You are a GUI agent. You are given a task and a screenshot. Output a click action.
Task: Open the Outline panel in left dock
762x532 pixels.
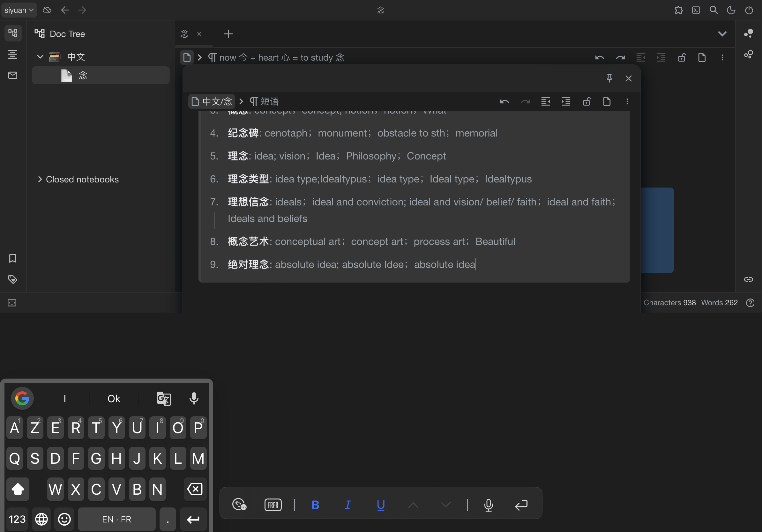[x=13, y=54]
